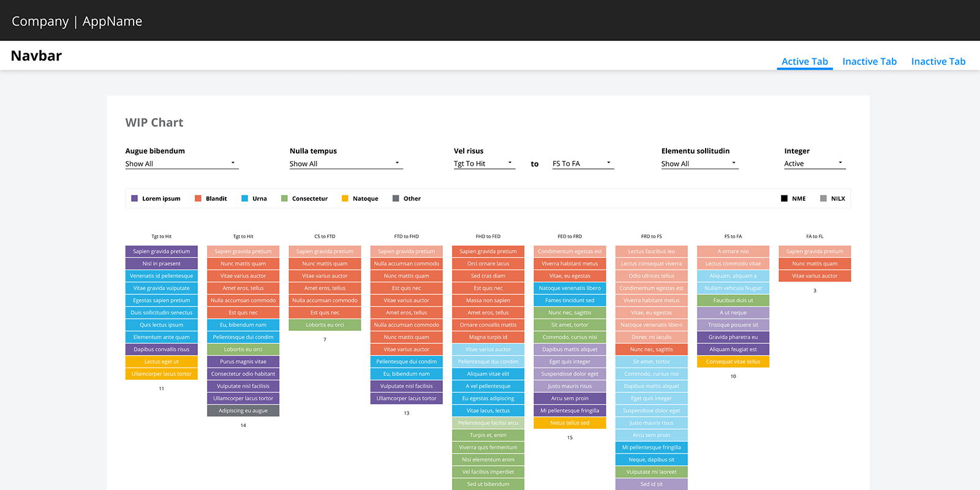This screenshot has height=490, width=980.
Task: Click the orange Blandit legend swatch
Action: tap(198, 198)
